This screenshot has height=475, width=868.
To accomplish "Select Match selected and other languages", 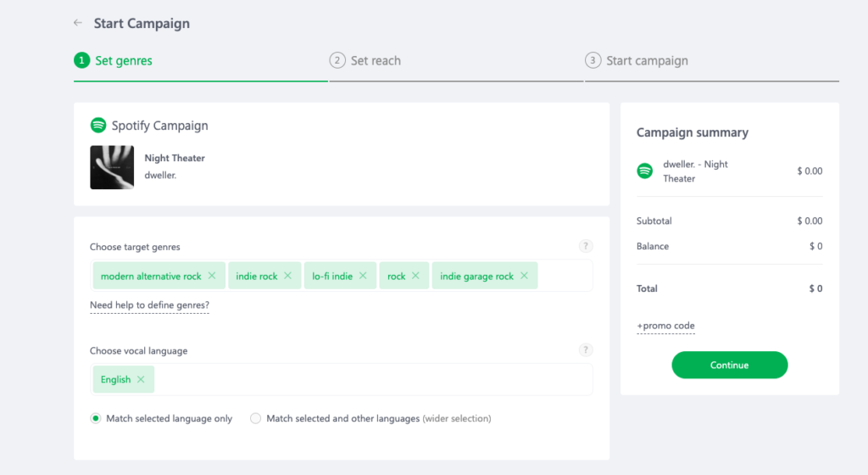I will coord(255,418).
